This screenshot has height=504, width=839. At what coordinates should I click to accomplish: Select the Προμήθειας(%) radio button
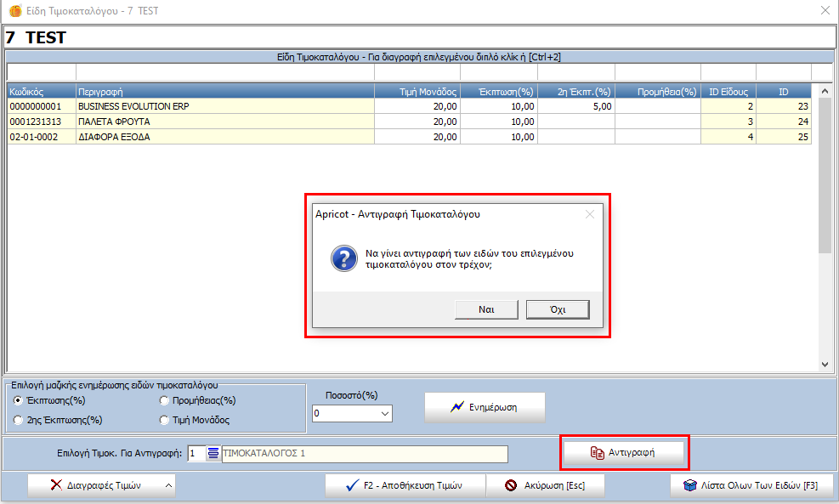(164, 400)
